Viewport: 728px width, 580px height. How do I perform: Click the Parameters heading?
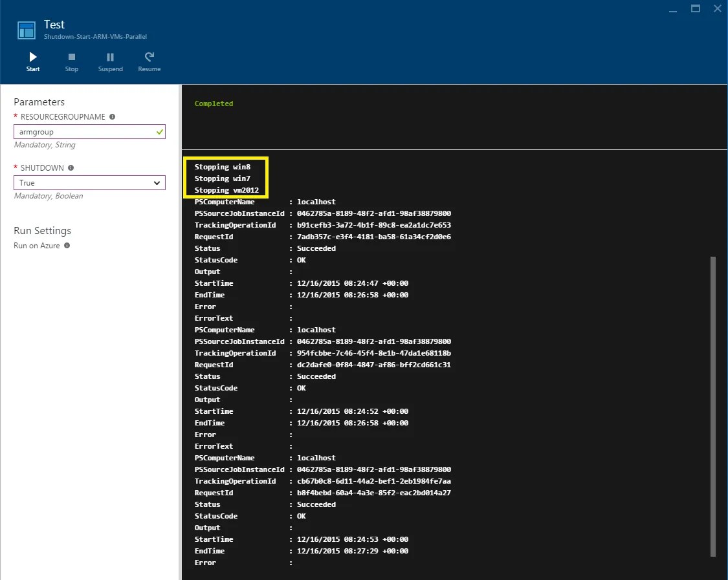pyautogui.click(x=39, y=102)
